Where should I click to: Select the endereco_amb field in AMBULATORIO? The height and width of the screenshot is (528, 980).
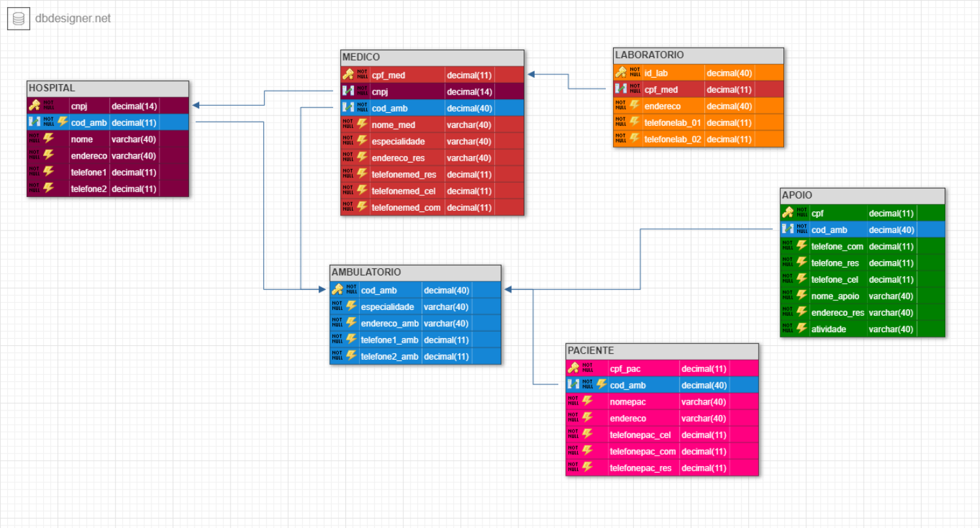[x=390, y=323]
